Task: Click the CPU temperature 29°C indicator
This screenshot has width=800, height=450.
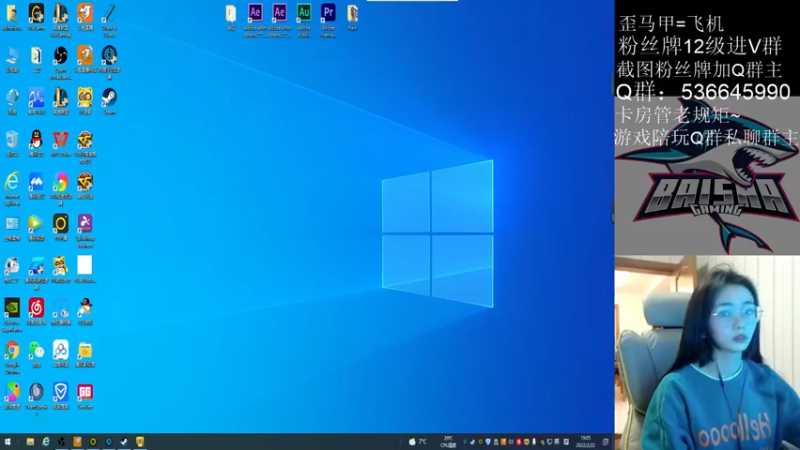Action: (448, 442)
